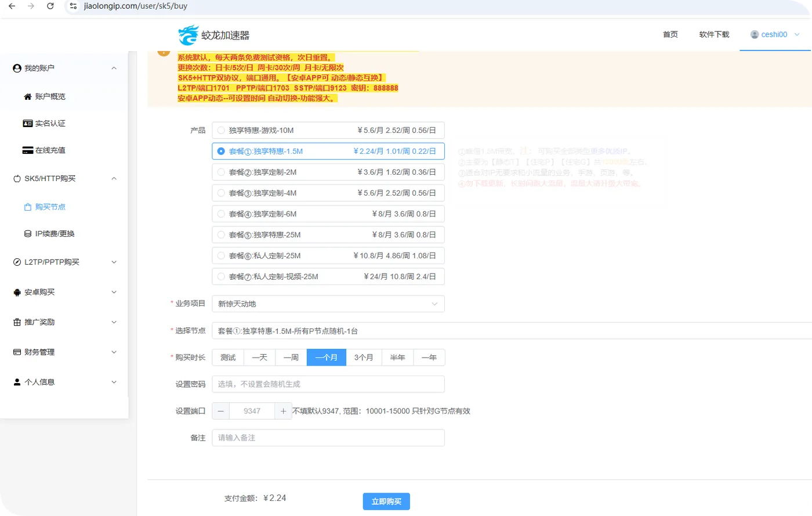Viewport: 812px width, 516px height.
Task: Choose 一周 purchase duration
Action: 291,358
